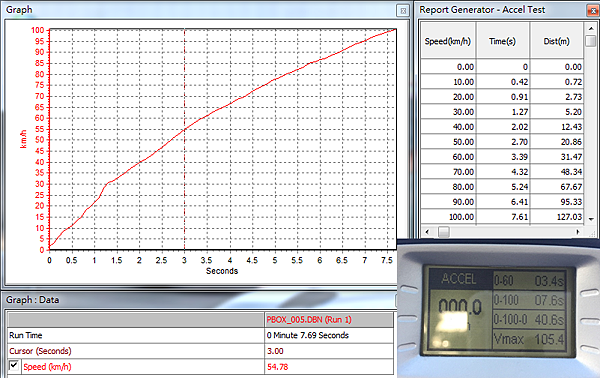Select the 90.00 speed cell in report
The height and width of the screenshot is (378, 600).
(x=448, y=202)
